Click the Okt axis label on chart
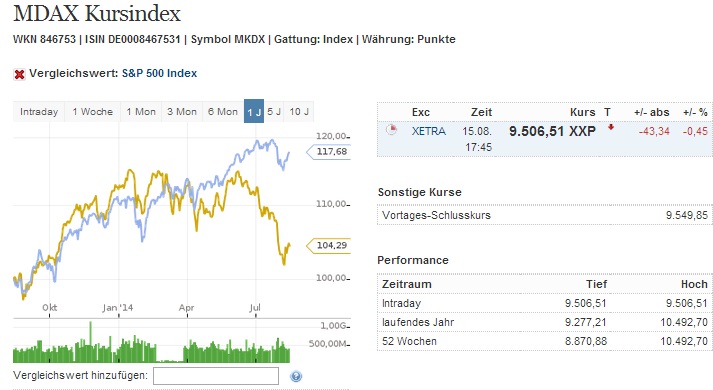Viewport: 713px width, 390px height. click(x=50, y=308)
